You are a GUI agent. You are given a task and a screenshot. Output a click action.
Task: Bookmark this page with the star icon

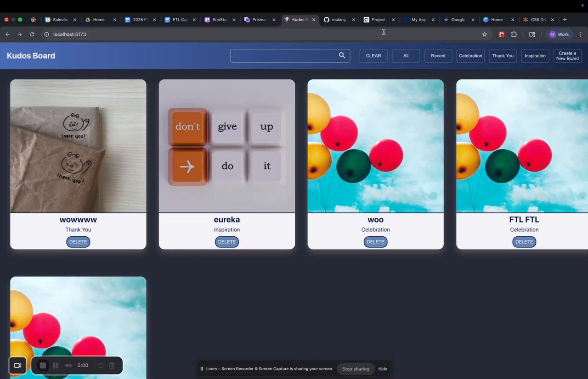coord(484,34)
